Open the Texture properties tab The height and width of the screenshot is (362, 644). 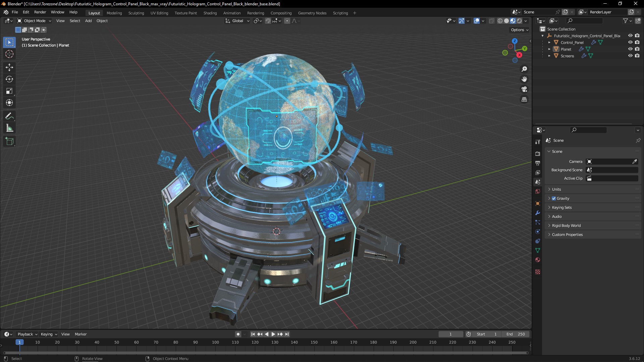pyautogui.click(x=538, y=272)
